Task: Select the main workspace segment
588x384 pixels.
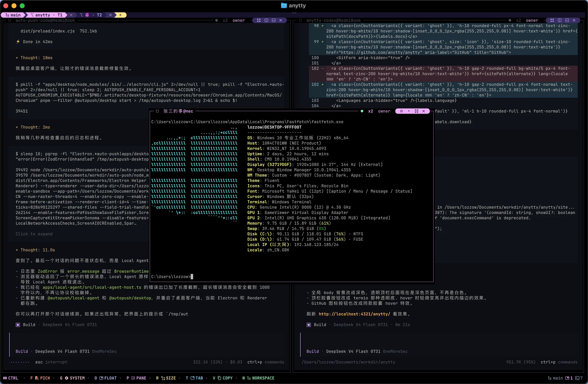Action: point(13,15)
